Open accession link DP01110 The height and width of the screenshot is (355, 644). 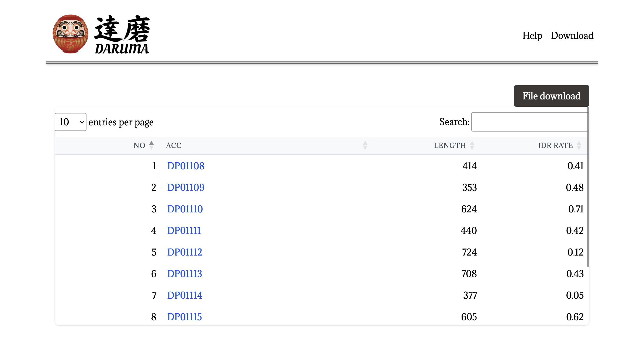[185, 209]
